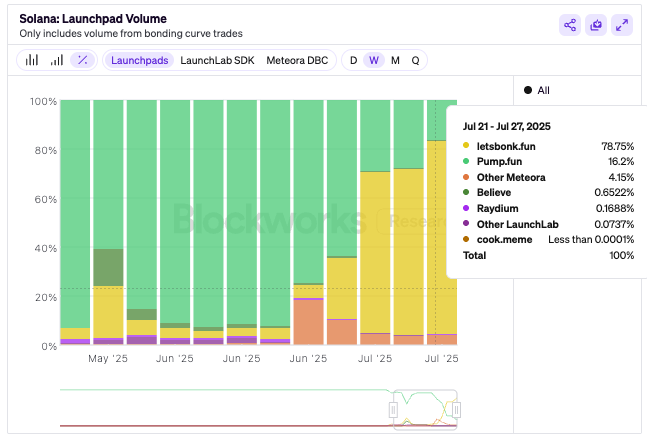This screenshot has height=442, width=647.
Task: Click the share chart icon
Action: 570,25
